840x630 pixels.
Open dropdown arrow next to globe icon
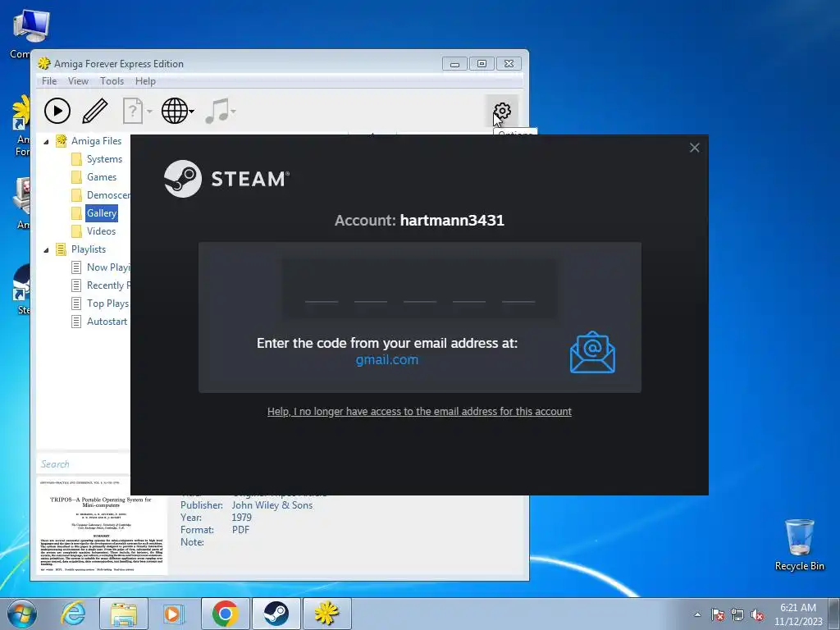(192, 112)
